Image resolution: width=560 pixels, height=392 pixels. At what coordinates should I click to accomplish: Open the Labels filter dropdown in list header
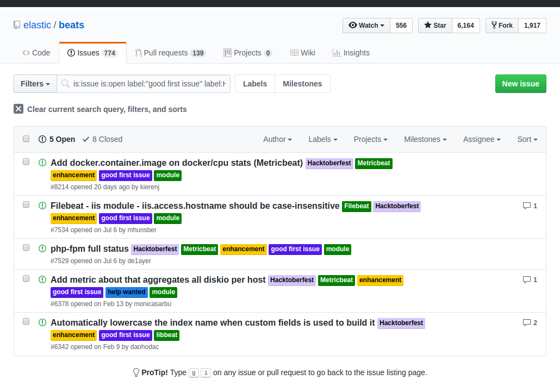(323, 139)
